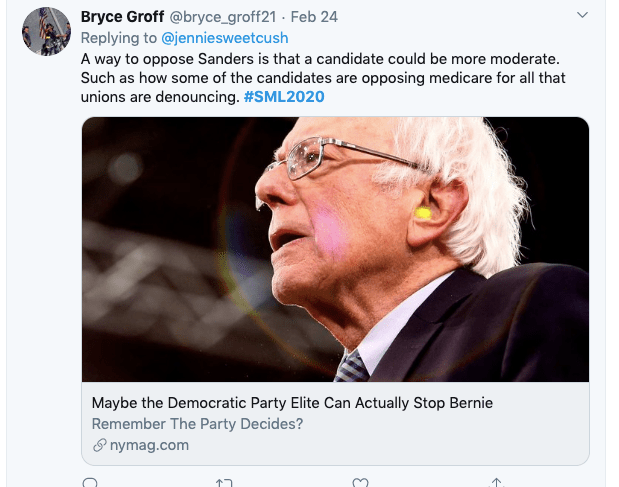The image size is (619, 487).
Task: Click 'Remember The Party Decides?' subtitle
Action: point(197,423)
